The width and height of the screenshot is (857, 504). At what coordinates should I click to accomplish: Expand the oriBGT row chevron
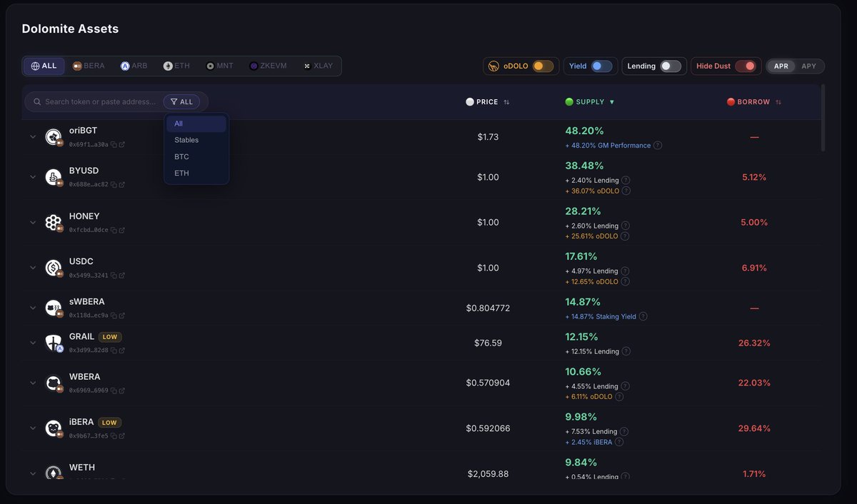(x=33, y=136)
